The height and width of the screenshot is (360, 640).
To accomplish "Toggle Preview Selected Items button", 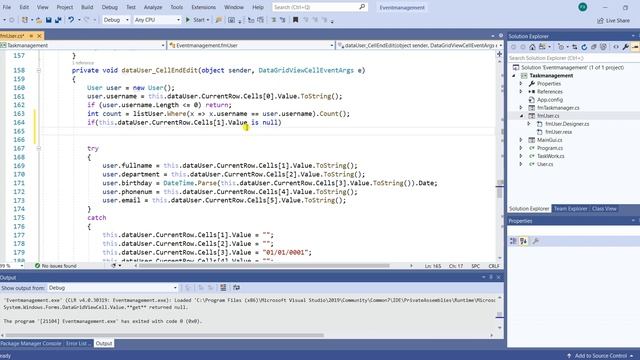I will tap(635, 47).
